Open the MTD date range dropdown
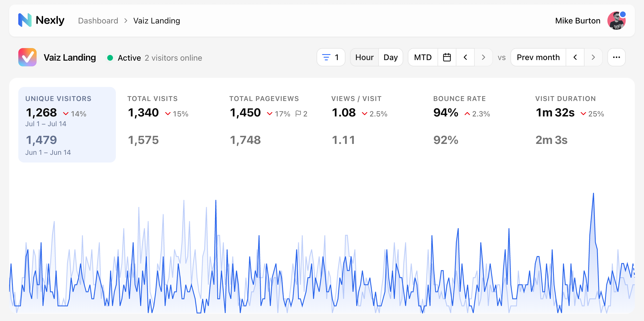 click(423, 58)
